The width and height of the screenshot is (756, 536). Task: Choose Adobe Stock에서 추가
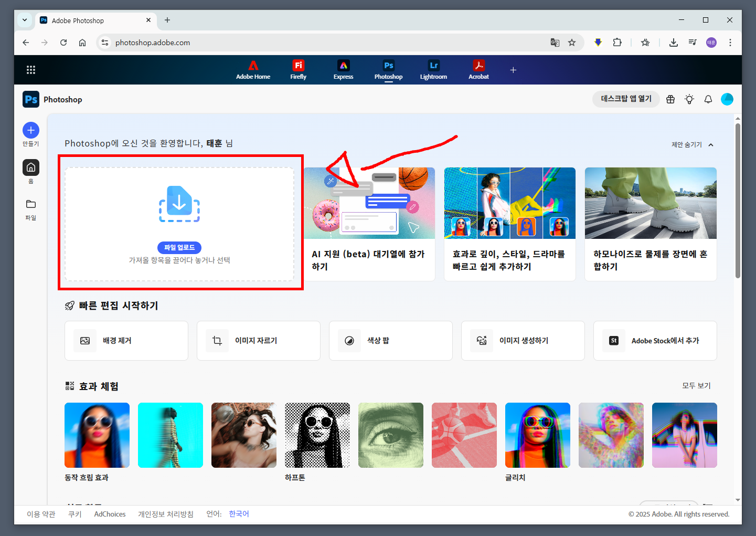click(x=655, y=341)
